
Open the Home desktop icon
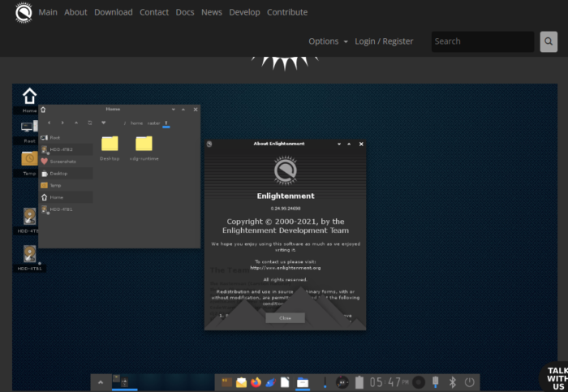(29, 97)
